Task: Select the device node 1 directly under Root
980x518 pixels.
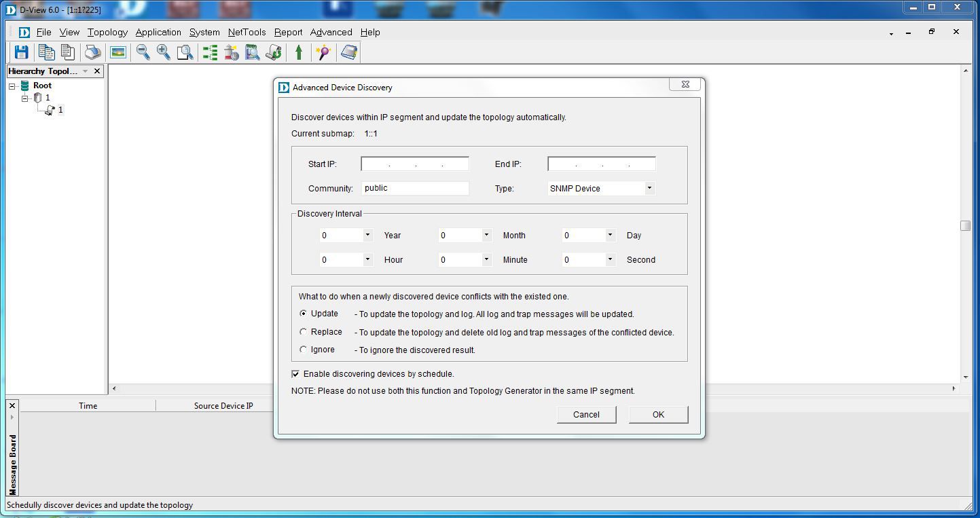Action: pos(48,98)
